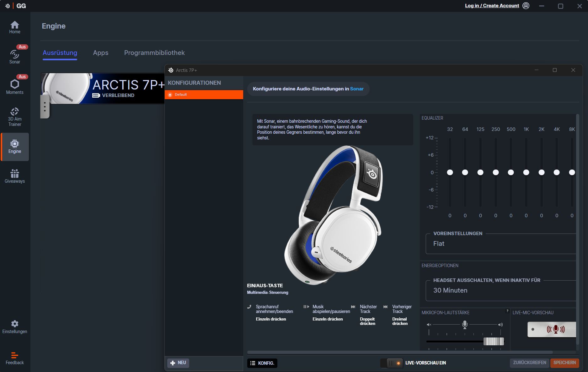Open the headset auto-off 30 Minuten dropdown
The image size is (588, 372).
pyautogui.click(x=501, y=290)
